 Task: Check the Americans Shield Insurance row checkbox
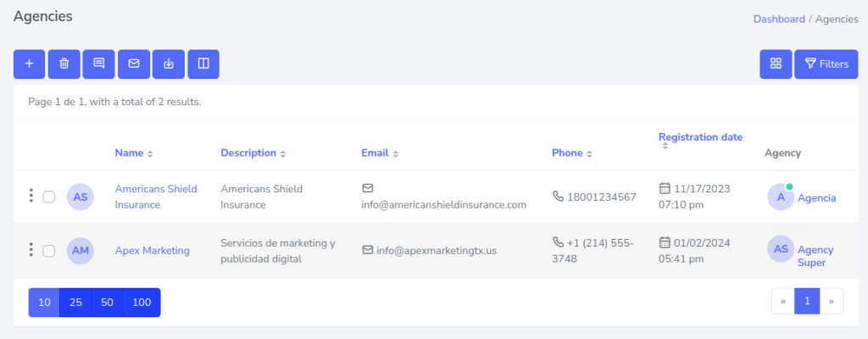click(49, 197)
